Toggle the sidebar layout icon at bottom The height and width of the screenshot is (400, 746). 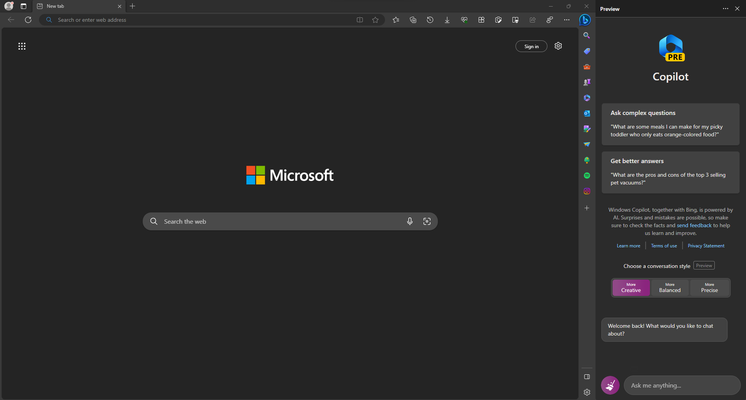pos(587,377)
